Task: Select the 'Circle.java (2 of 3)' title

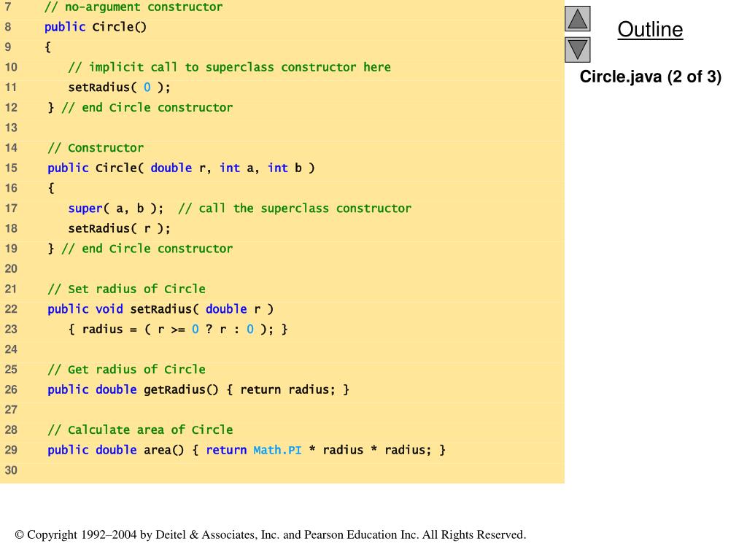Action: [650, 77]
